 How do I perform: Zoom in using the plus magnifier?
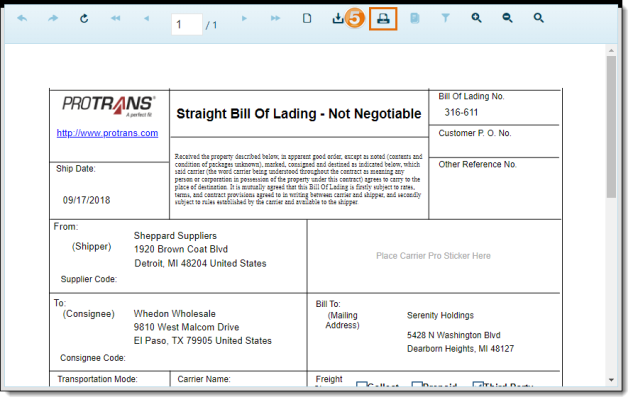click(477, 19)
